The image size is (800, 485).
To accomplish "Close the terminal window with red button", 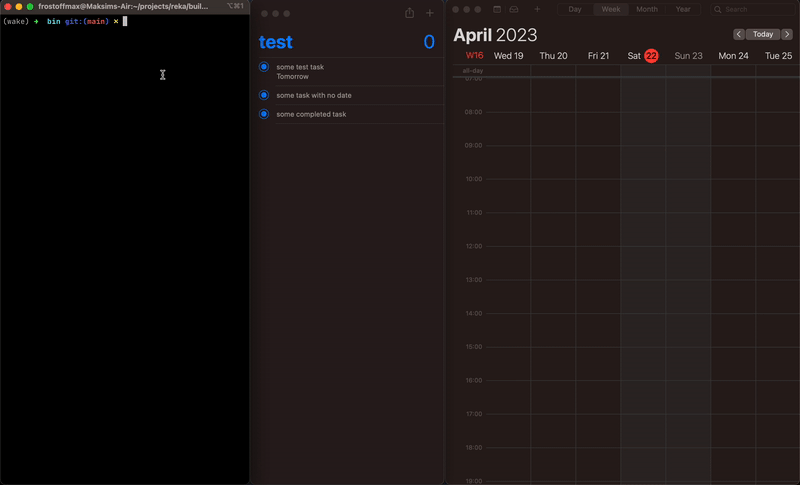I will [x=8, y=7].
